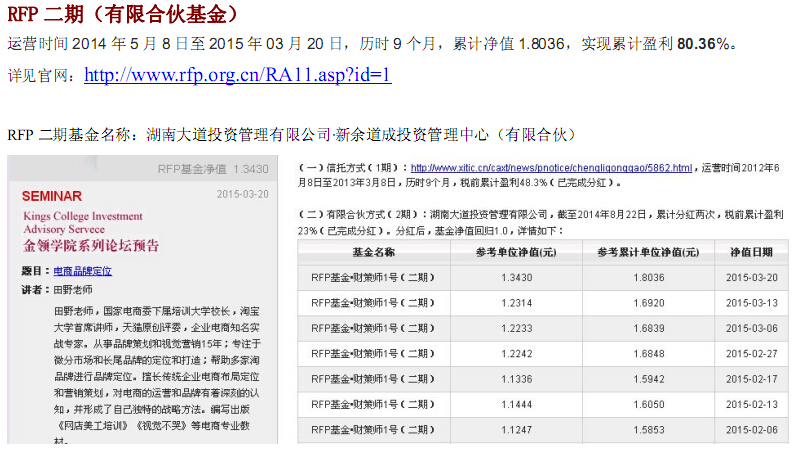Select cumulative value 1.6050 cell
Viewport: 800px width, 451px height.
pyautogui.click(x=648, y=405)
